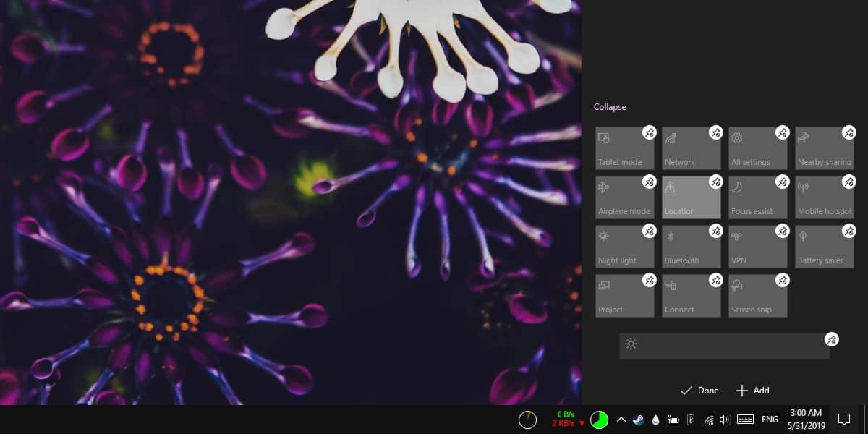Toggle the Night light tile
The image size is (868, 434).
point(625,247)
